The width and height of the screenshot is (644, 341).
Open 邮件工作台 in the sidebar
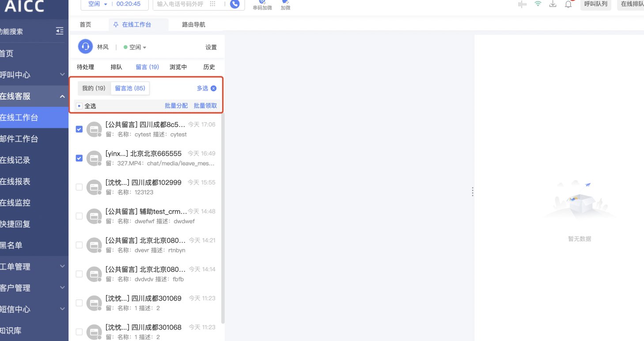click(34, 139)
